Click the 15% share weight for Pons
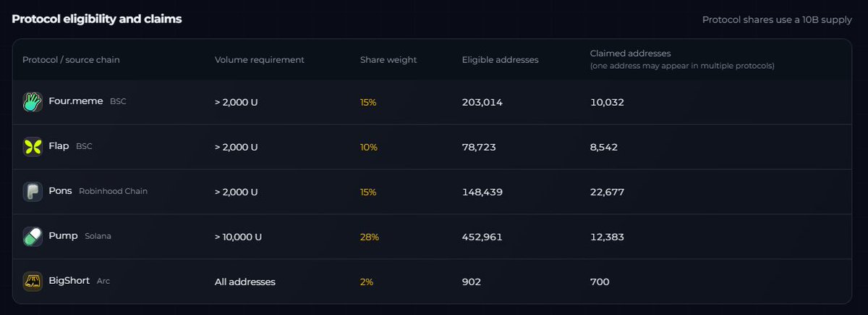This screenshot has height=315, width=868. pyautogui.click(x=368, y=192)
